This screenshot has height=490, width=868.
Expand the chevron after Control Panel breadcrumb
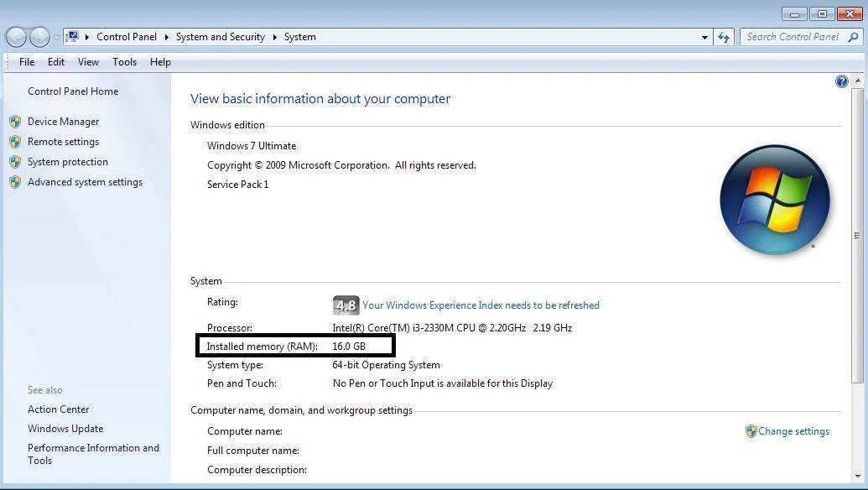pos(166,37)
